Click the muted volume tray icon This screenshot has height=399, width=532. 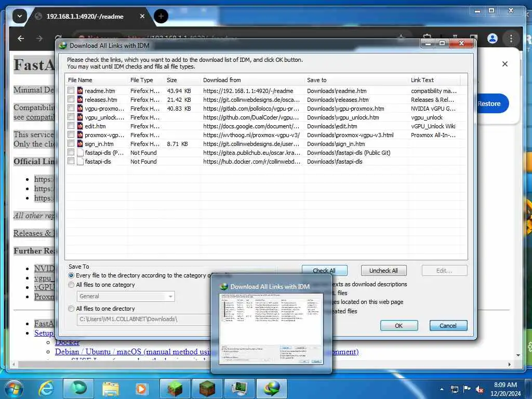pos(479,389)
